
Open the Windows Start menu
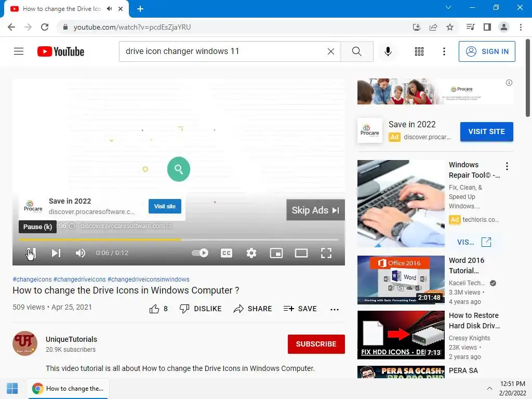pos(12,389)
